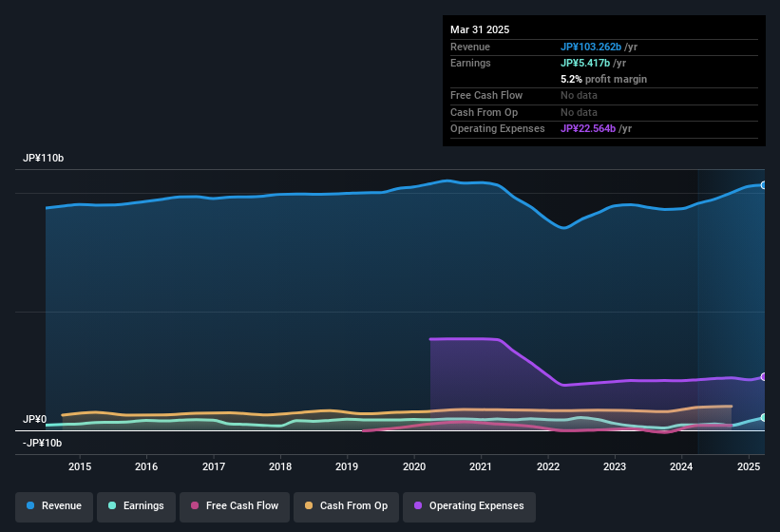
Task: Click the 2020 x-axis year label
Action: click(x=414, y=466)
